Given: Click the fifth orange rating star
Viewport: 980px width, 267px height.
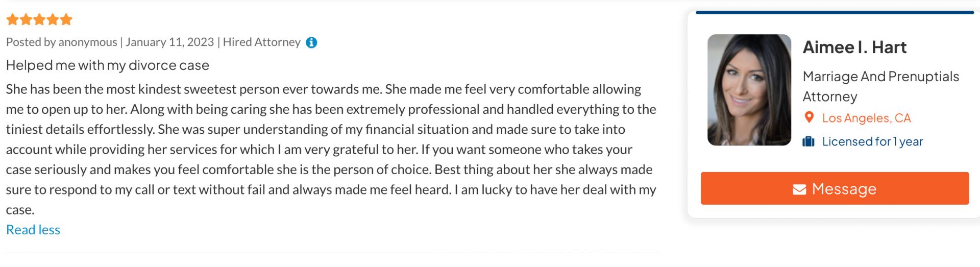Looking at the screenshot, I should pos(66,20).
